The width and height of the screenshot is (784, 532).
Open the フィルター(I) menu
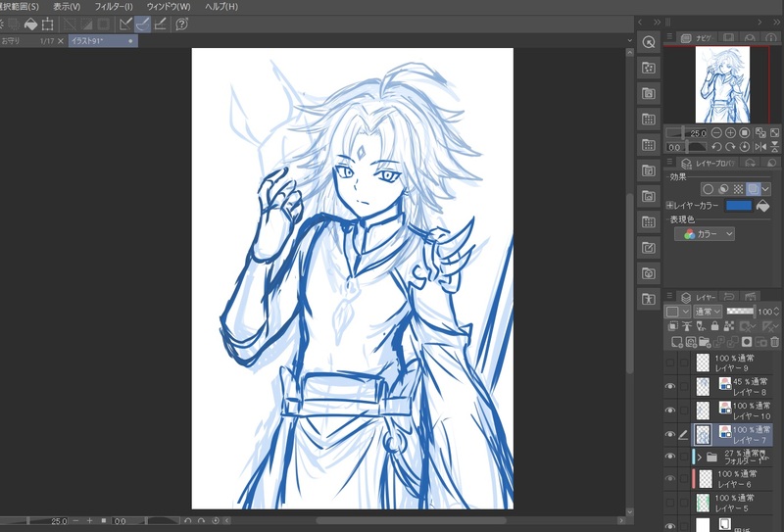tap(114, 7)
